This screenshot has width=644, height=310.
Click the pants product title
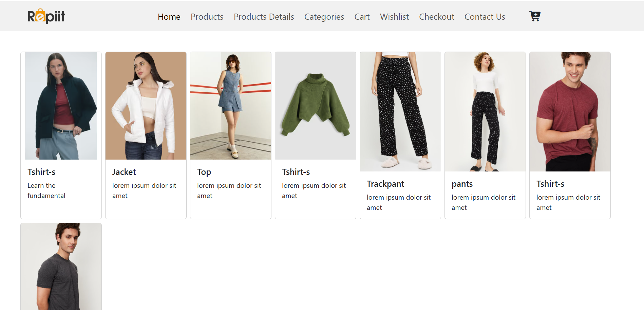pos(462,184)
